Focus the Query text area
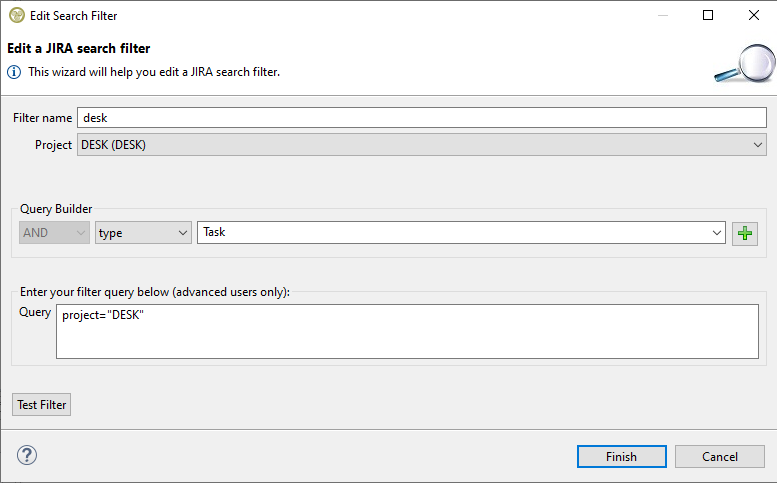The image size is (777, 483). click(x=407, y=331)
